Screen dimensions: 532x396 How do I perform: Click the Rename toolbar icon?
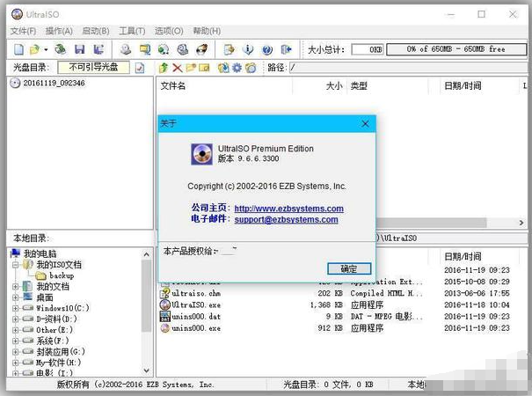point(204,68)
